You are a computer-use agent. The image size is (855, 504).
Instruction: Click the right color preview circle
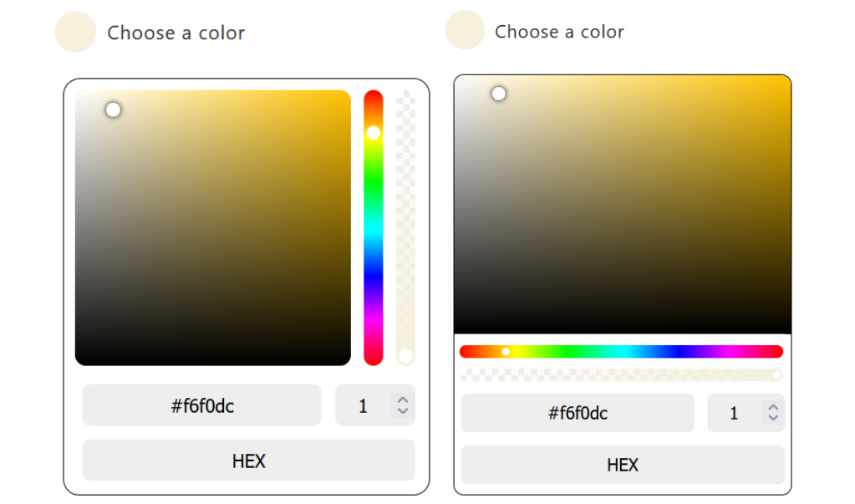465,31
